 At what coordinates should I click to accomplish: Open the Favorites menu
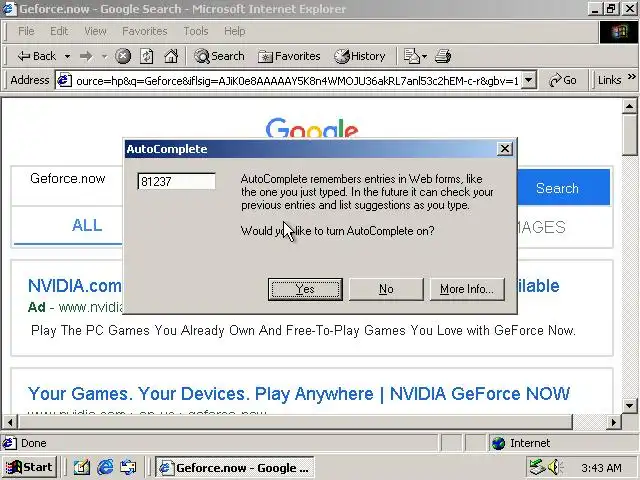(145, 31)
